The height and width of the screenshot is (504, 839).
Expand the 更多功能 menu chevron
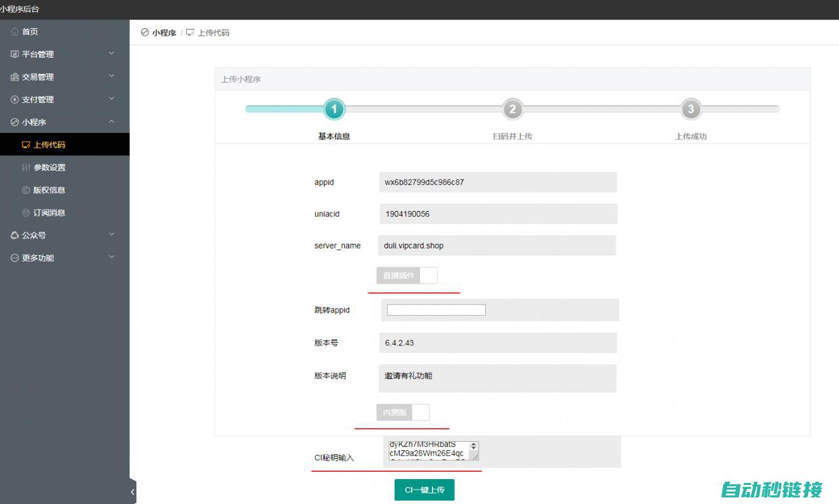pos(111,257)
